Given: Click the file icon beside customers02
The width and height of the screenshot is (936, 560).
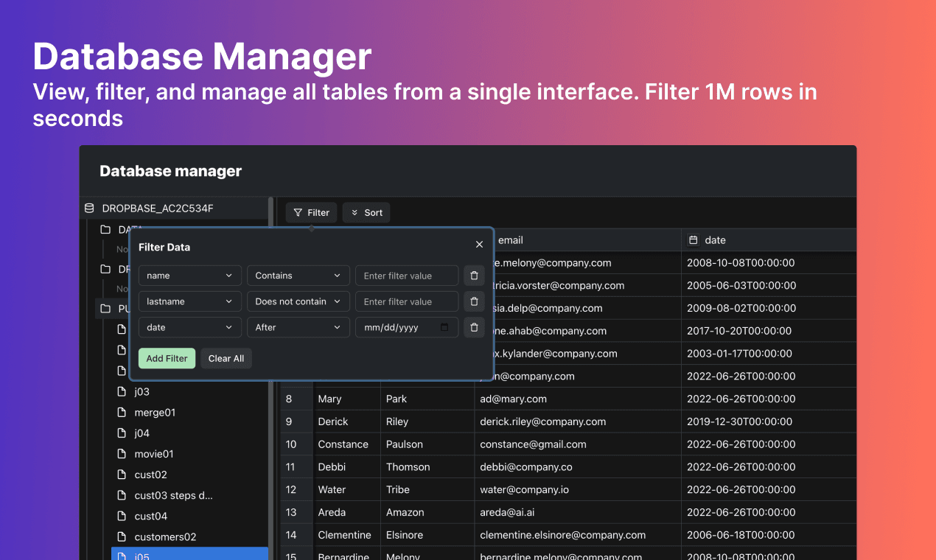Looking at the screenshot, I should click(x=122, y=536).
